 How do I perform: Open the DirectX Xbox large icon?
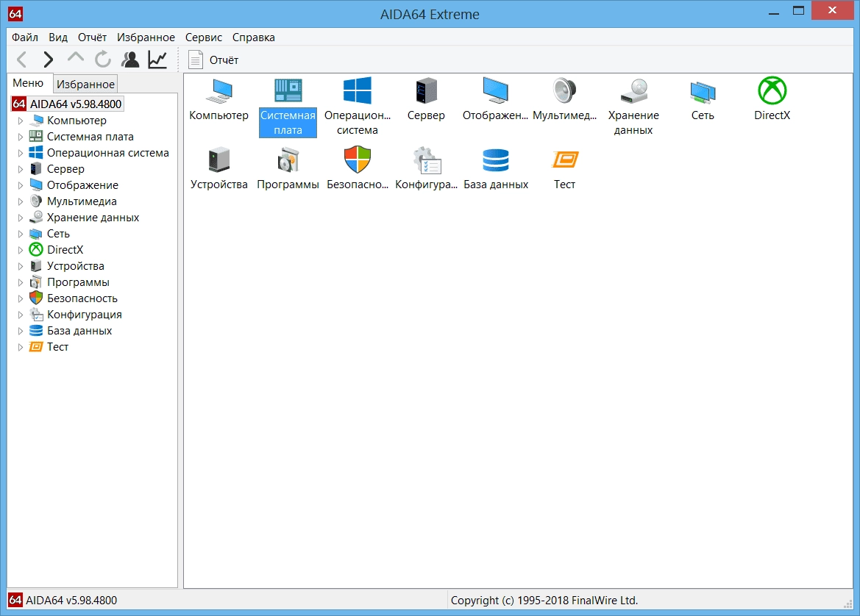tap(772, 99)
